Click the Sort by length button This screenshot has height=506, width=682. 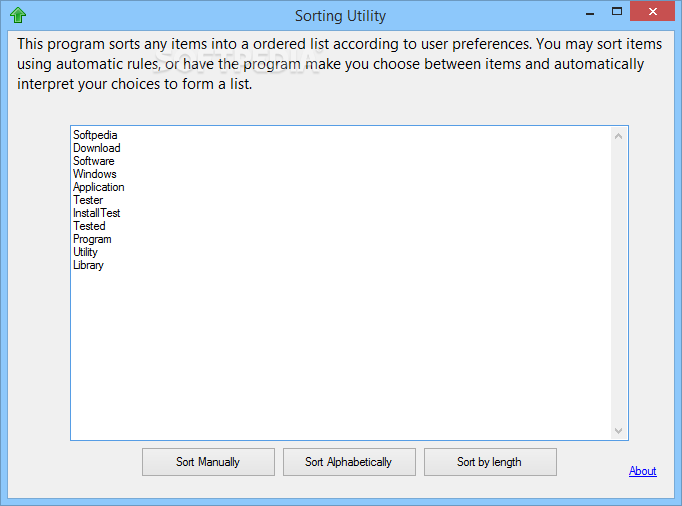490,462
